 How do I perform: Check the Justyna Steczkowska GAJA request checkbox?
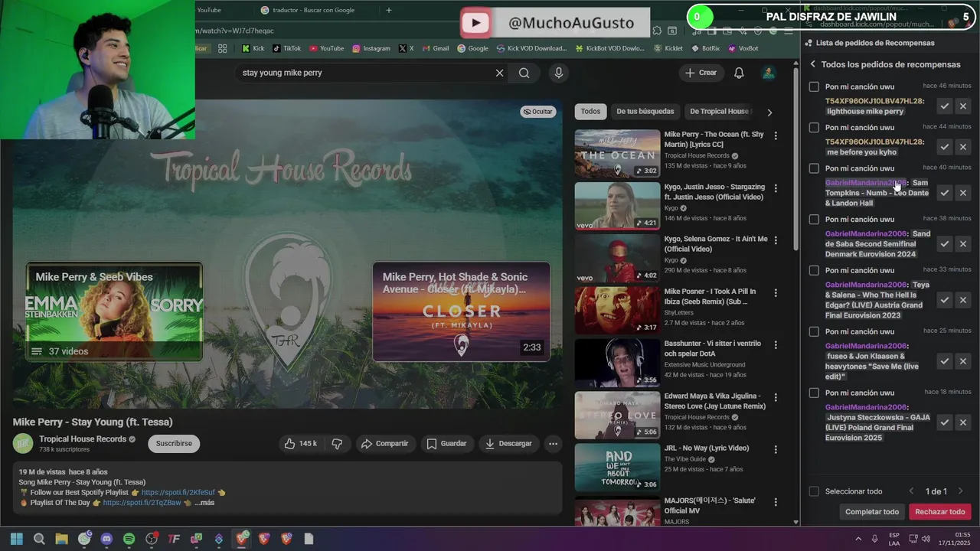pyautogui.click(x=814, y=393)
